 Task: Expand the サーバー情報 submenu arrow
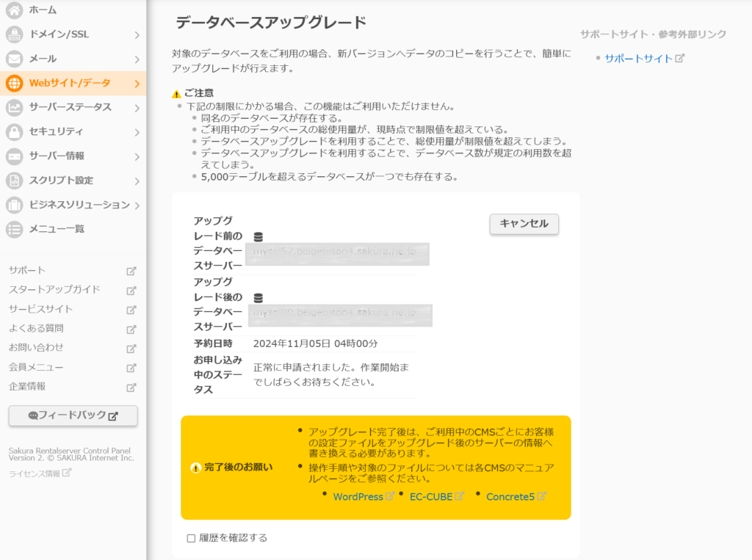(137, 156)
